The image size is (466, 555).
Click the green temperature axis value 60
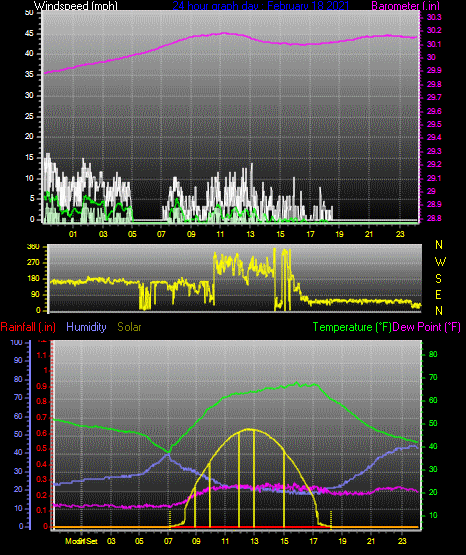(433, 400)
